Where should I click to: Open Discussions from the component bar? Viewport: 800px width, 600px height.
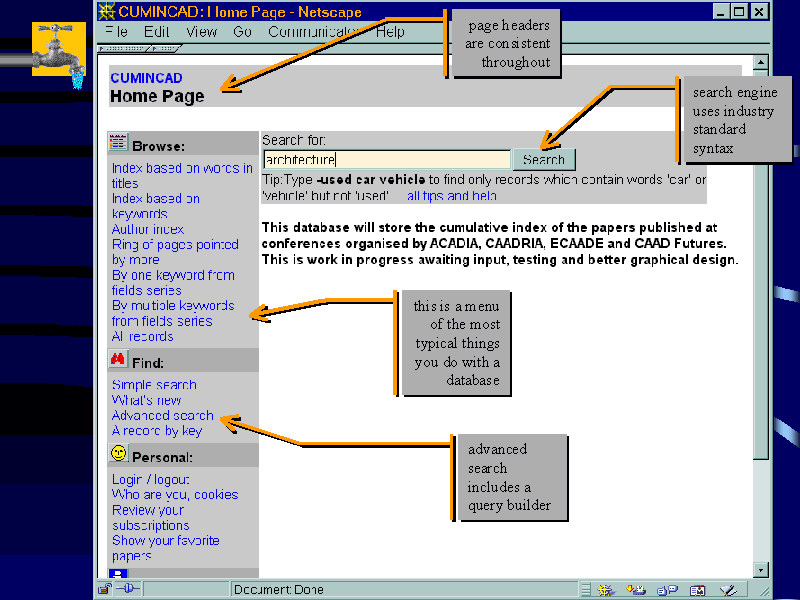pyautogui.click(x=666, y=589)
